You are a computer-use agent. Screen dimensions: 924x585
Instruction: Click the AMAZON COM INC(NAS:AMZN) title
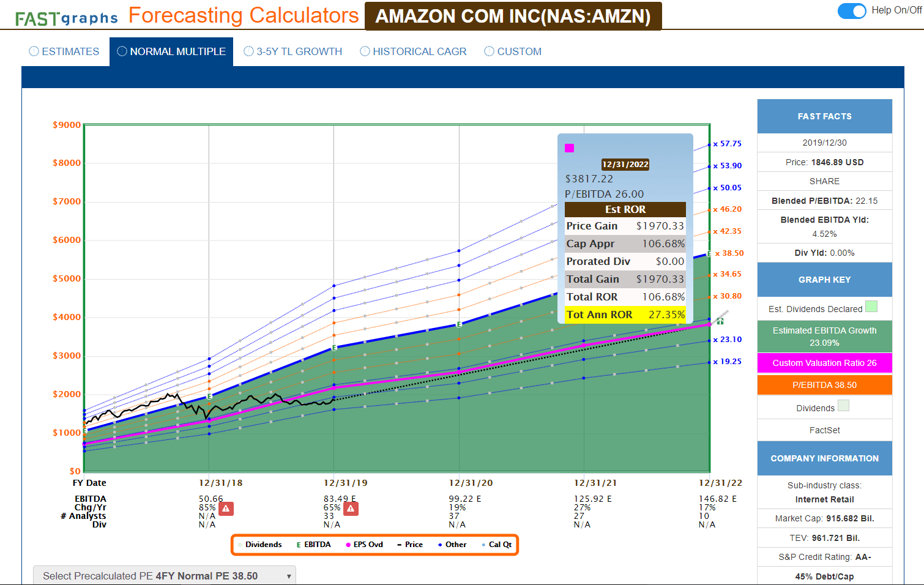click(513, 16)
